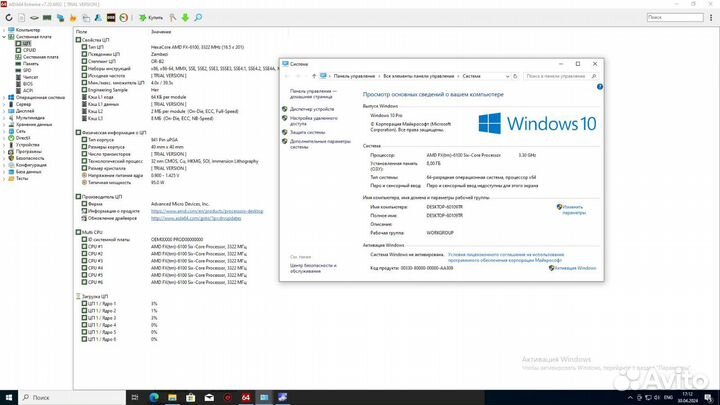This screenshot has height=405, width=720.
Task: Click the tools preferences icon in toolbar
Action: pyautogui.click(x=173, y=17)
